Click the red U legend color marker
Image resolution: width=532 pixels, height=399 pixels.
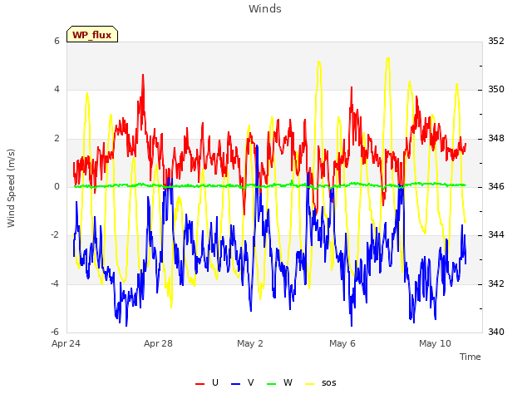pos(199,384)
